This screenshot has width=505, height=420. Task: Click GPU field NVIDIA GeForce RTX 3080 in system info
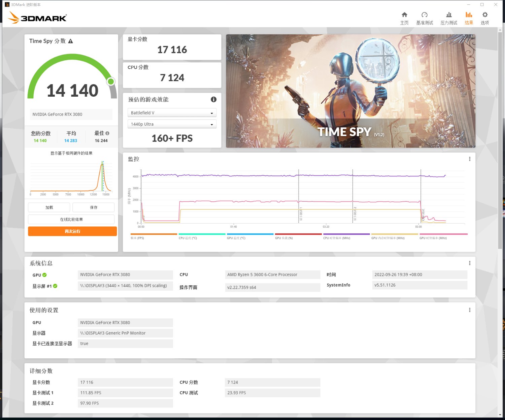click(x=125, y=274)
